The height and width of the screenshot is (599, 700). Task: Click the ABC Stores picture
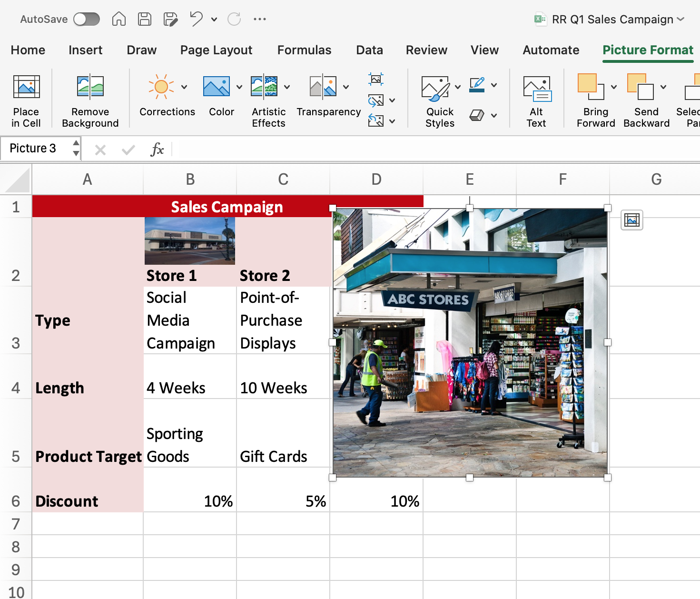coord(470,343)
